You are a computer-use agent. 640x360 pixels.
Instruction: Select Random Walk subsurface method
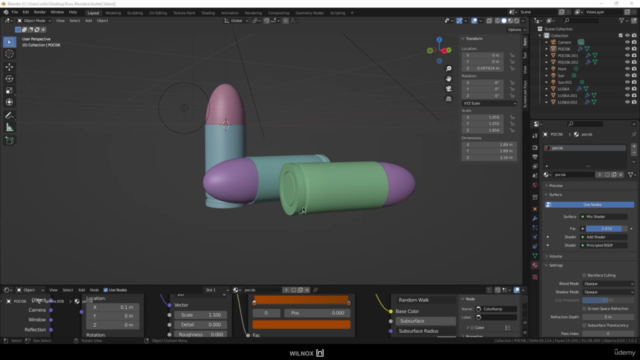(x=425, y=300)
